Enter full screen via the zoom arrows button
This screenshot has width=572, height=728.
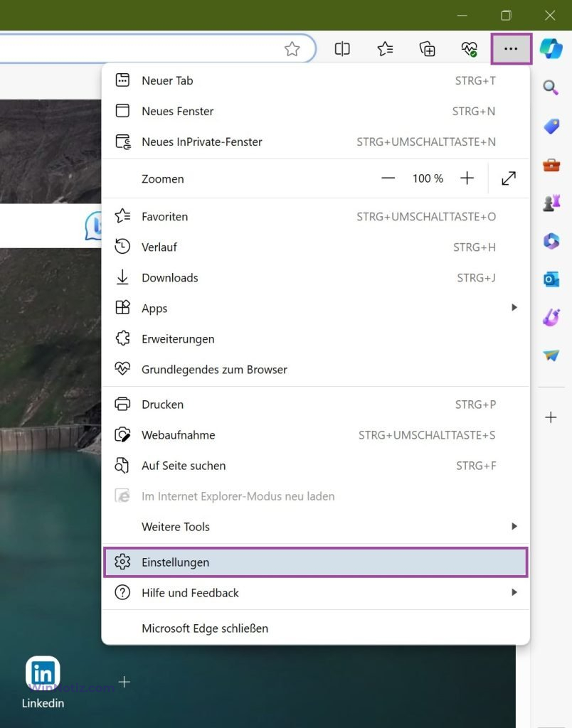(x=509, y=178)
